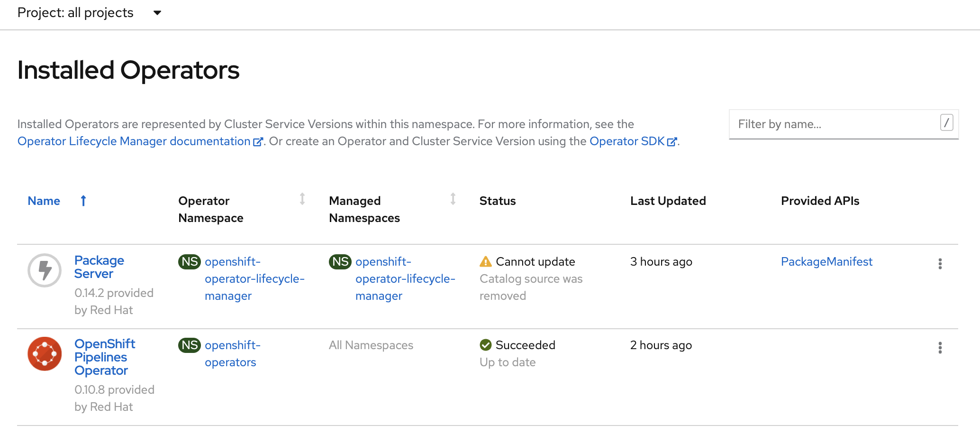This screenshot has height=444, width=980.
Task: Click the Installed Operators page heading
Action: tap(128, 70)
